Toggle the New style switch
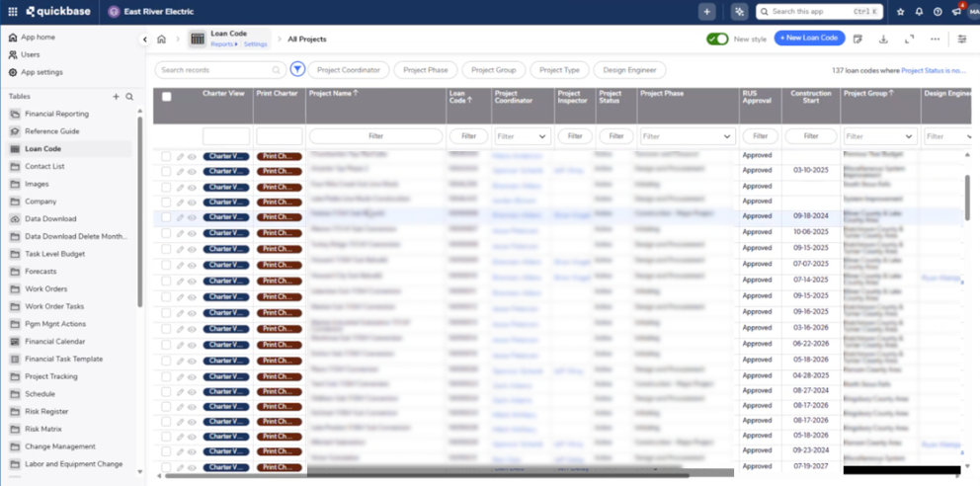This screenshot has height=486, width=980. coord(717,40)
